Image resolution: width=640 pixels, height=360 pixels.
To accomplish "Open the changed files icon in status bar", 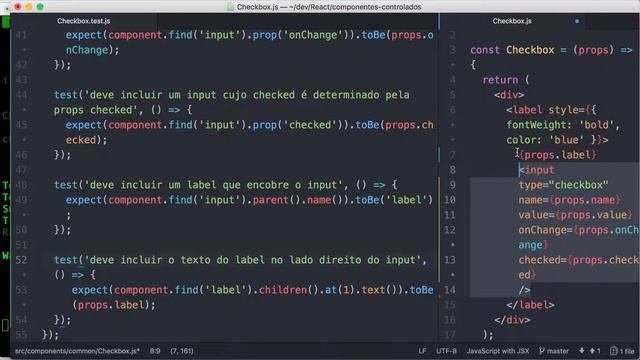I will 613,351.
